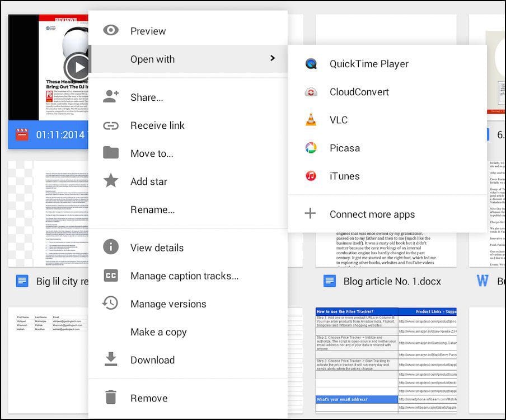Select View details menu text
This screenshot has width=506, height=420.
coord(157,248)
